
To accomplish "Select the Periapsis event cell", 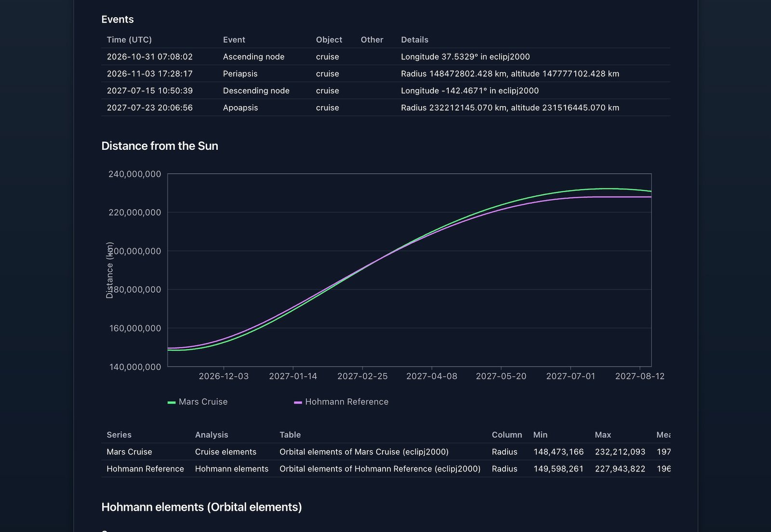I will 240,74.
